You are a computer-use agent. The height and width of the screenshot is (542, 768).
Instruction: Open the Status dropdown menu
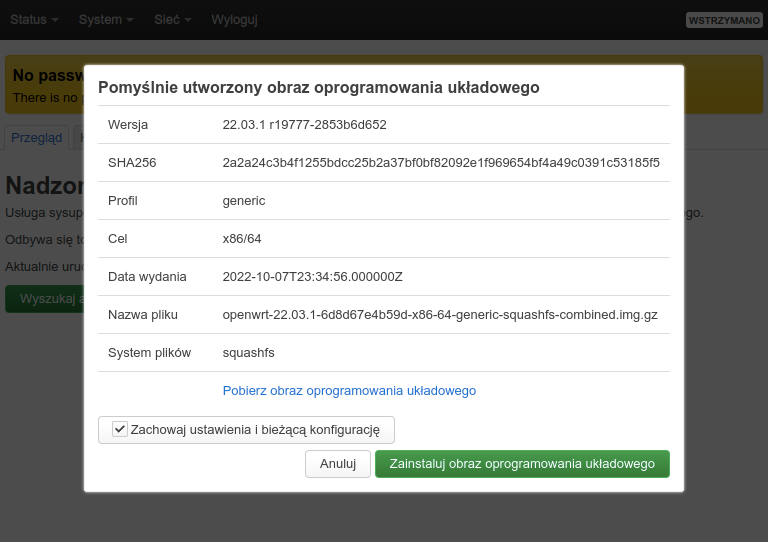coord(34,20)
